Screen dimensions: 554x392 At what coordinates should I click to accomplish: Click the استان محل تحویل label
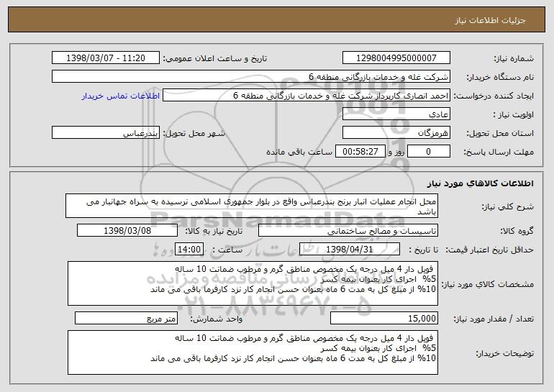(x=500, y=134)
